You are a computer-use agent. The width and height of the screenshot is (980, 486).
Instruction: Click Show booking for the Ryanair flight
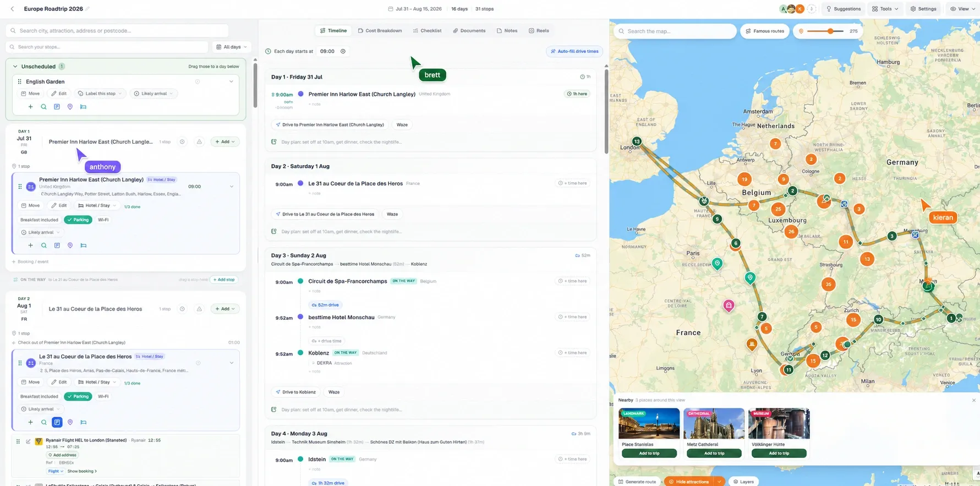click(x=82, y=471)
